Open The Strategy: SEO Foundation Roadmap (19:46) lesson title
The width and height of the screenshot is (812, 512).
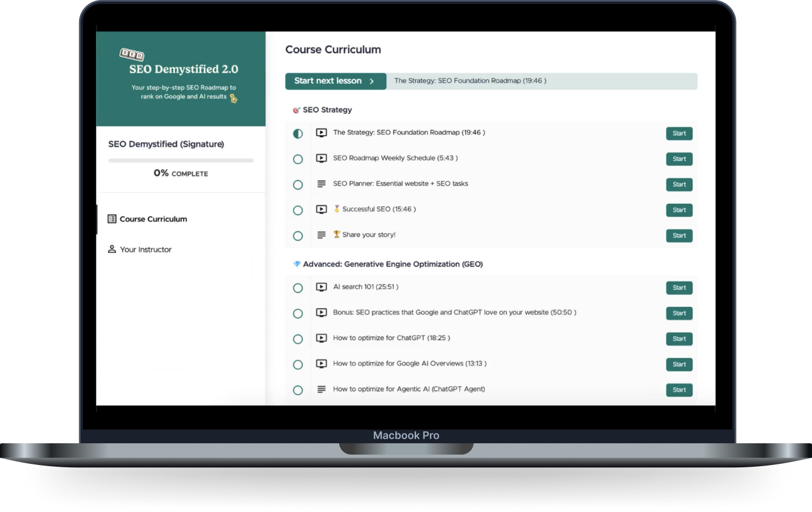(x=409, y=132)
